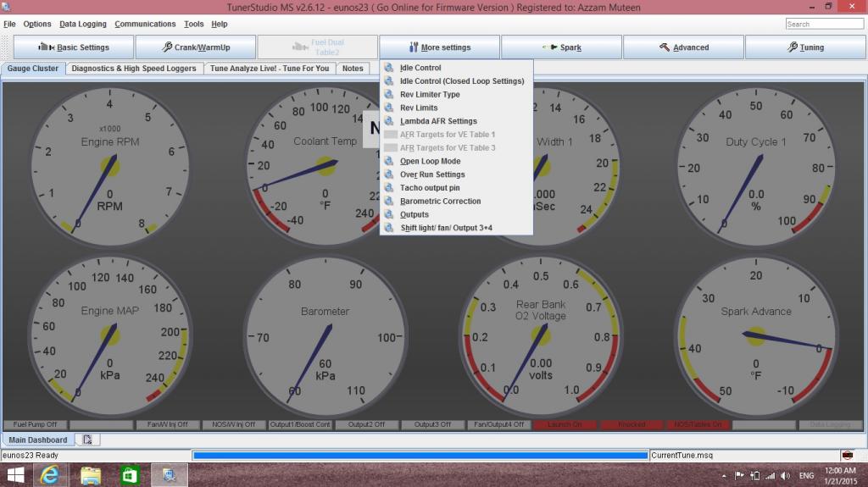The width and height of the screenshot is (868, 487).
Task: Click disabled AFR Targets for VE Table 3
Action: [456, 147]
